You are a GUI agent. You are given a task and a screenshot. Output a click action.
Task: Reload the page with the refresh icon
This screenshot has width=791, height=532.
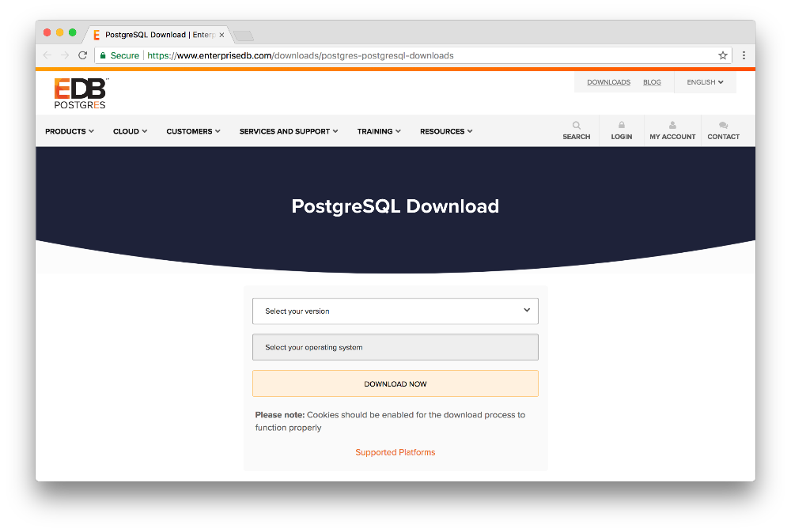83,55
